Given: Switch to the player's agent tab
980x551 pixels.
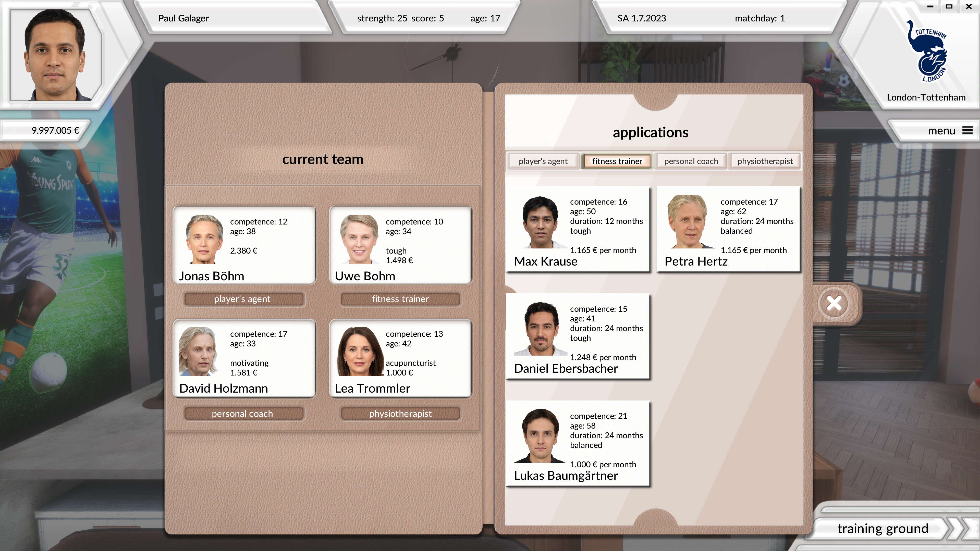Looking at the screenshot, I should click(x=543, y=161).
